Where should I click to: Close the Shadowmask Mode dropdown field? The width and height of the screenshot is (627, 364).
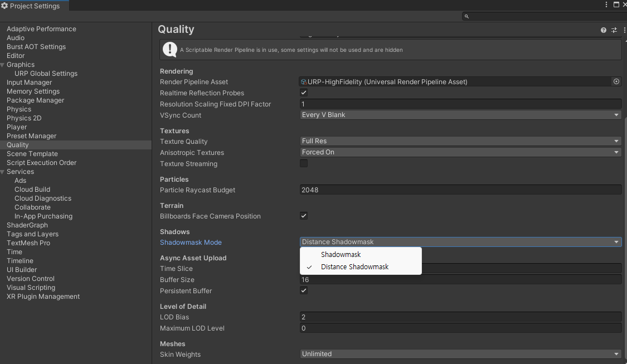coord(461,242)
